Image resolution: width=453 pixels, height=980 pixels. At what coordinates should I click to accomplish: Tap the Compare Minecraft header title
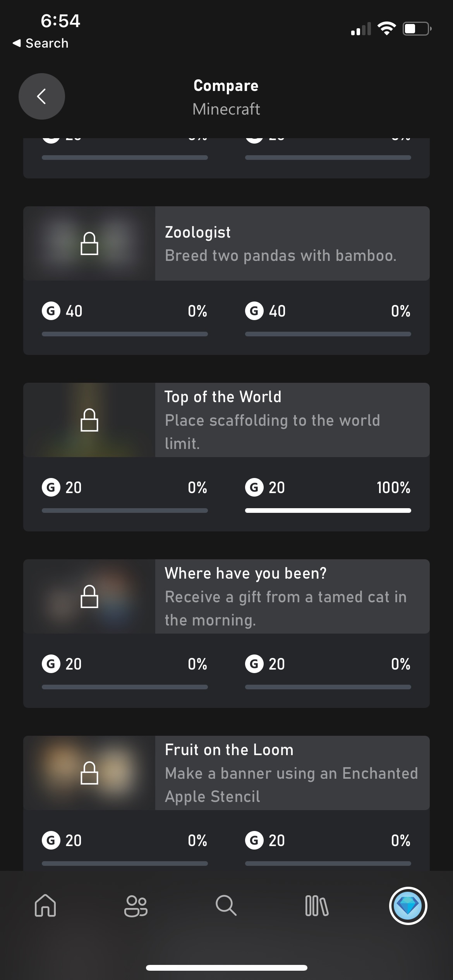click(226, 97)
